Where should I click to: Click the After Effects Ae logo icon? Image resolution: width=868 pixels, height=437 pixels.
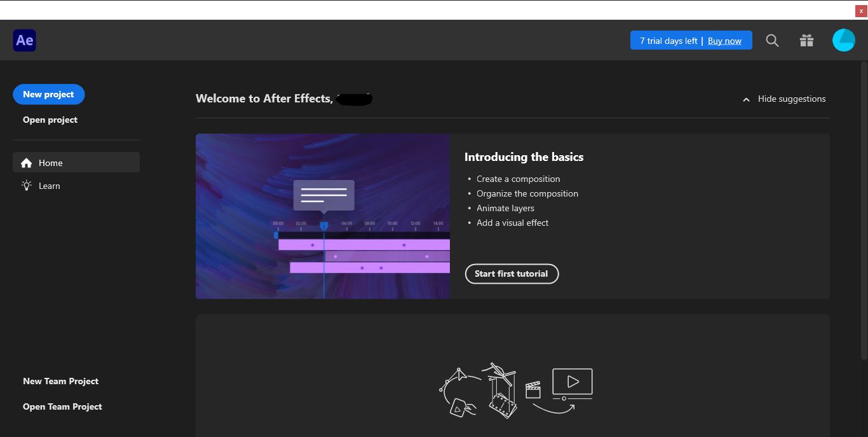pyautogui.click(x=24, y=41)
